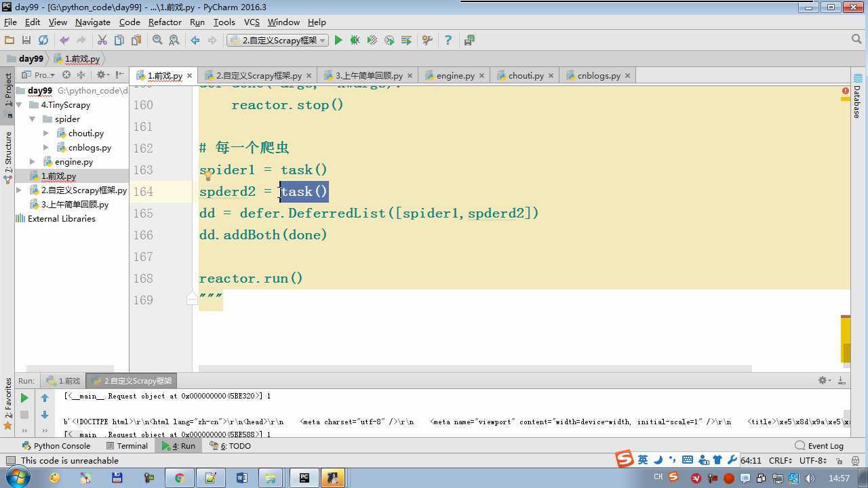The height and width of the screenshot is (488, 868).
Task: Open Help with the question mark icon
Action: point(448,41)
